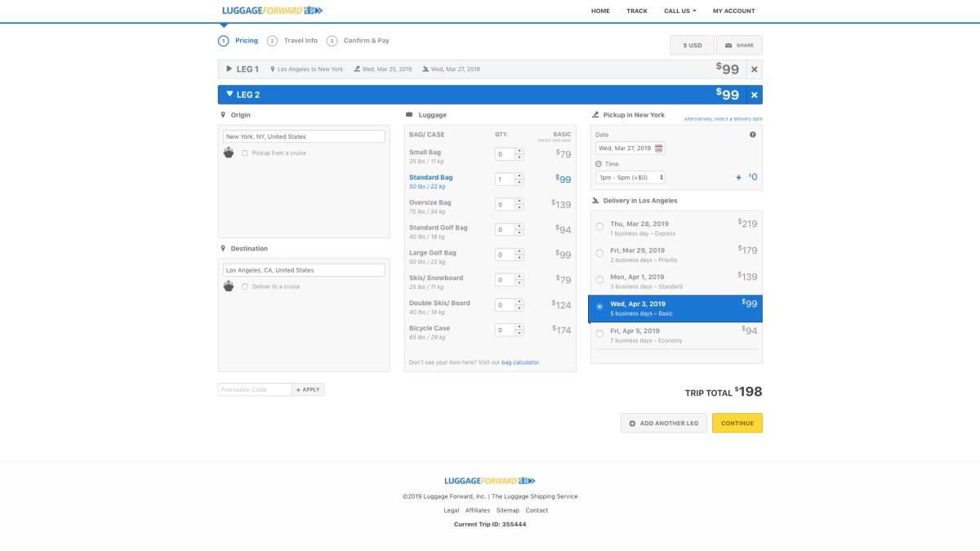Image resolution: width=980 pixels, height=551 pixels.
Task: Remove Leg 1 with its X button
Action: [754, 69]
